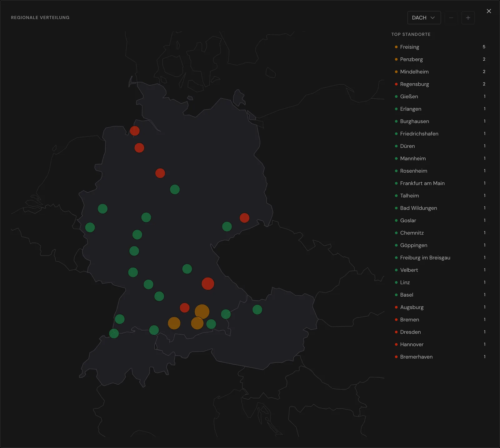Click the Linz list entry

440,283
